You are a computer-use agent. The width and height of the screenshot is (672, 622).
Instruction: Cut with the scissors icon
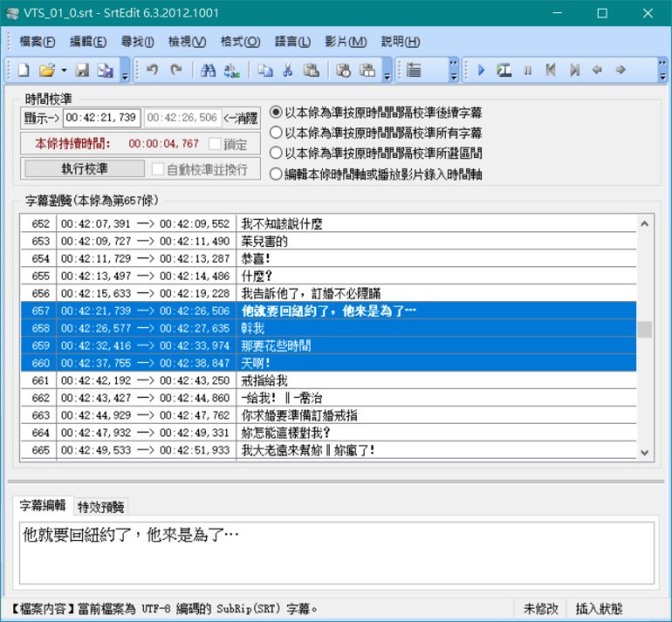pos(288,70)
